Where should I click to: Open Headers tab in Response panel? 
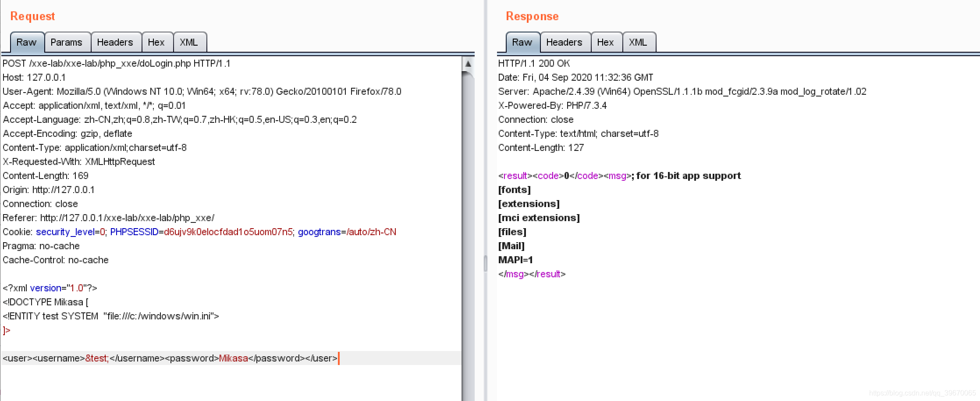[x=565, y=42]
